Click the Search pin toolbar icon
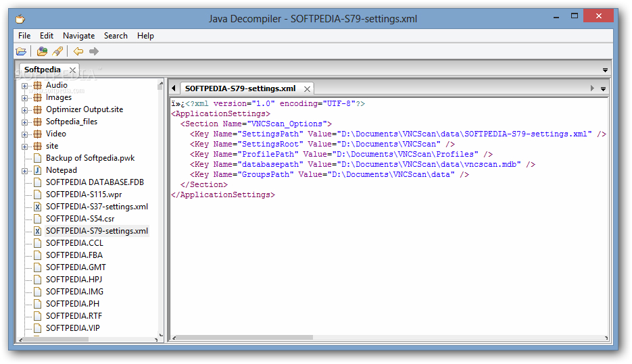632x364 pixels. point(57,51)
